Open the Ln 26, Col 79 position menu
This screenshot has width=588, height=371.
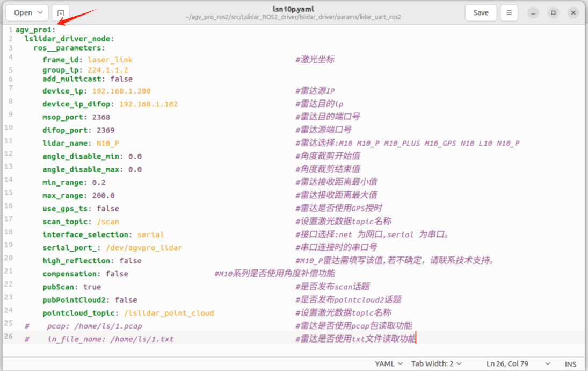(518, 363)
